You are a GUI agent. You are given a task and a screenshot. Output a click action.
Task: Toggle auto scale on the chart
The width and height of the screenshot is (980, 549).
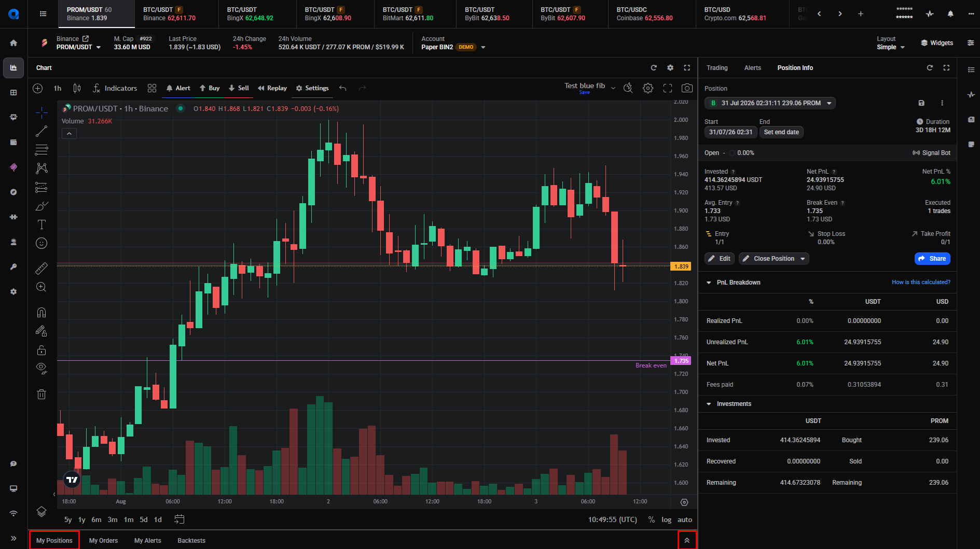point(685,519)
